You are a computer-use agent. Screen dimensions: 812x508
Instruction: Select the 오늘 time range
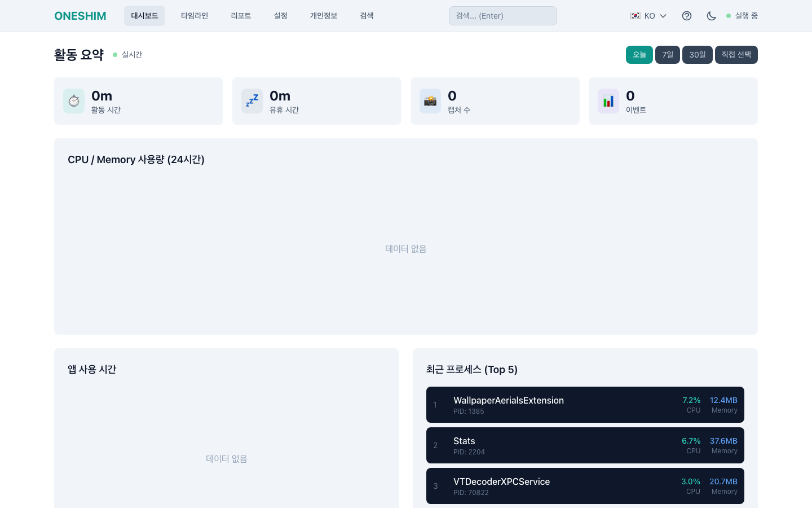tap(639, 55)
